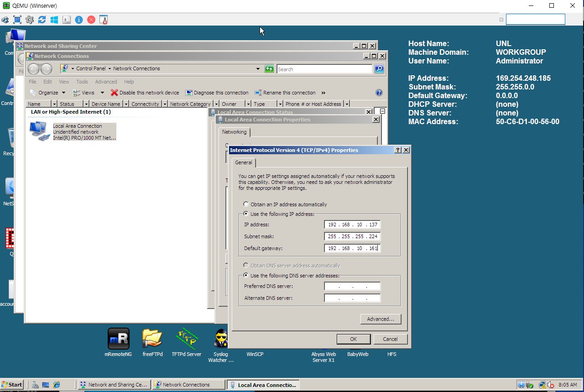The height and width of the screenshot is (392, 584).
Task: Click Diagnose this connection
Action: (x=217, y=93)
